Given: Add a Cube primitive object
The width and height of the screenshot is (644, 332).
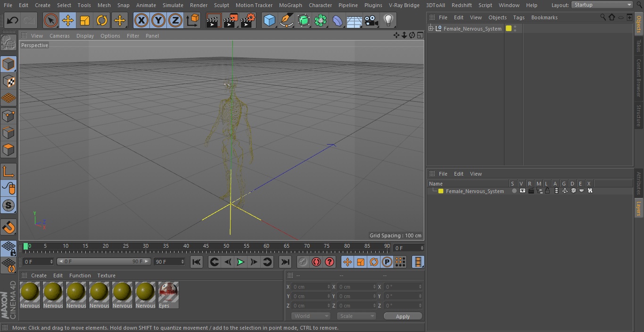Looking at the screenshot, I should click(269, 21).
